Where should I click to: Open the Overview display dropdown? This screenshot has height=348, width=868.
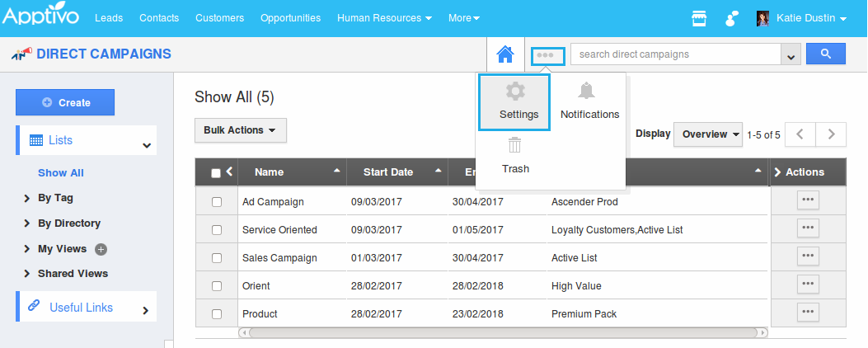point(708,134)
